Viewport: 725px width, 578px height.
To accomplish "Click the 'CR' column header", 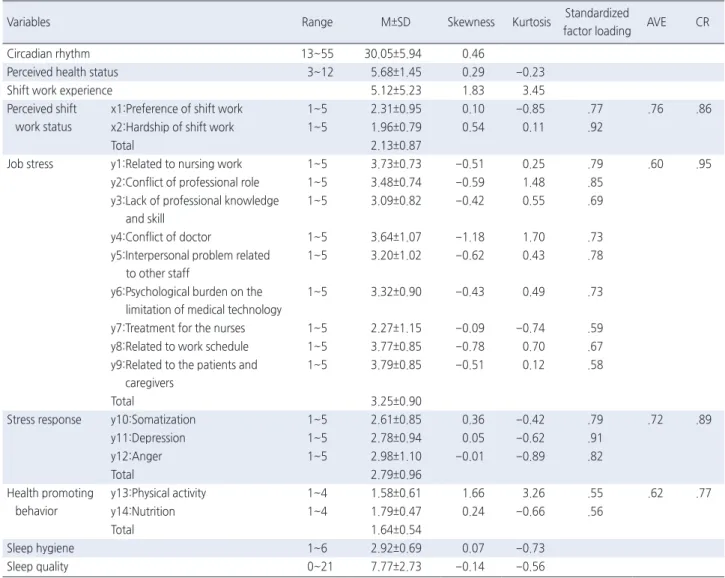I will [x=702, y=22].
